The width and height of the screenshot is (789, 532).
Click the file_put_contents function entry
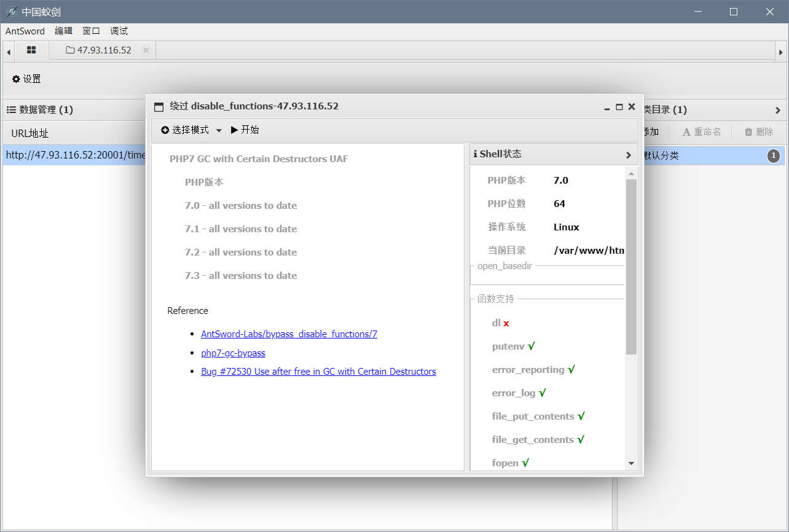pos(538,417)
